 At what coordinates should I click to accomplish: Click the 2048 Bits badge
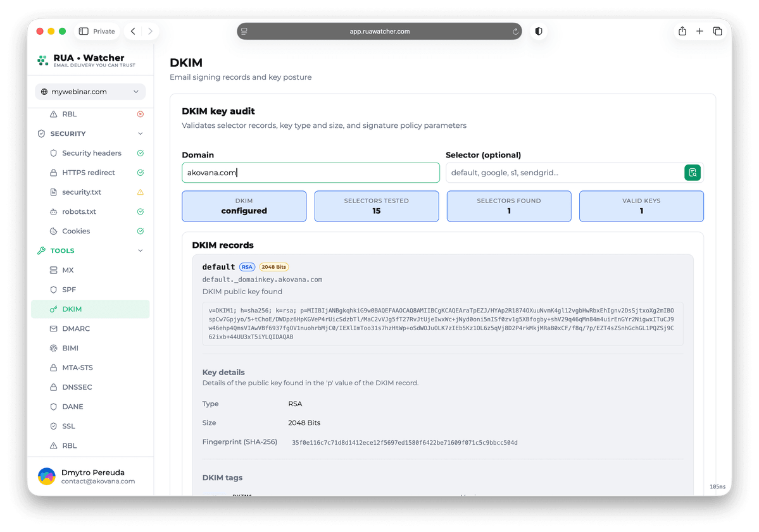pos(273,267)
